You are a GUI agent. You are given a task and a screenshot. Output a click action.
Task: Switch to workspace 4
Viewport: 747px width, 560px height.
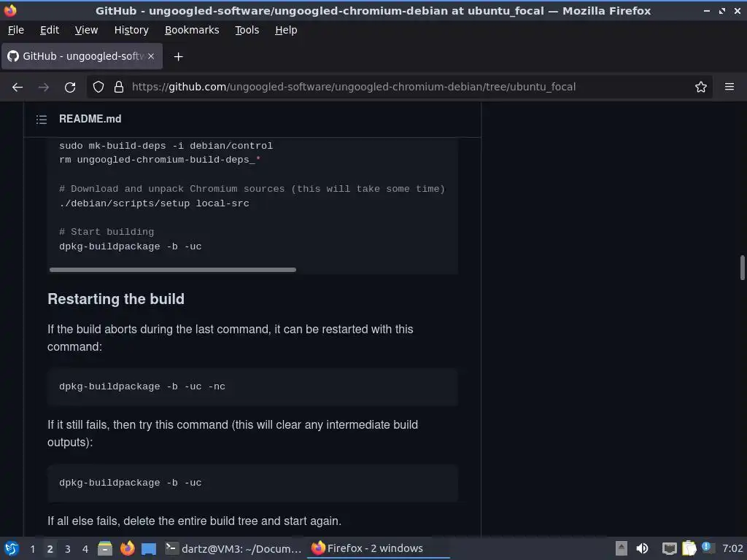tap(85, 549)
